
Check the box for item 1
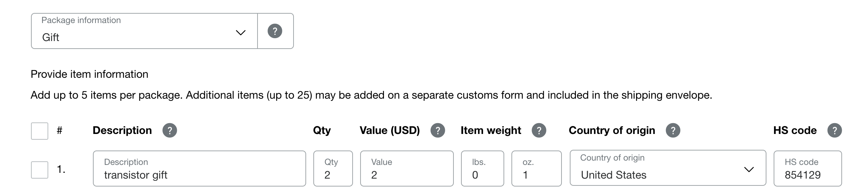pyautogui.click(x=40, y=170)
